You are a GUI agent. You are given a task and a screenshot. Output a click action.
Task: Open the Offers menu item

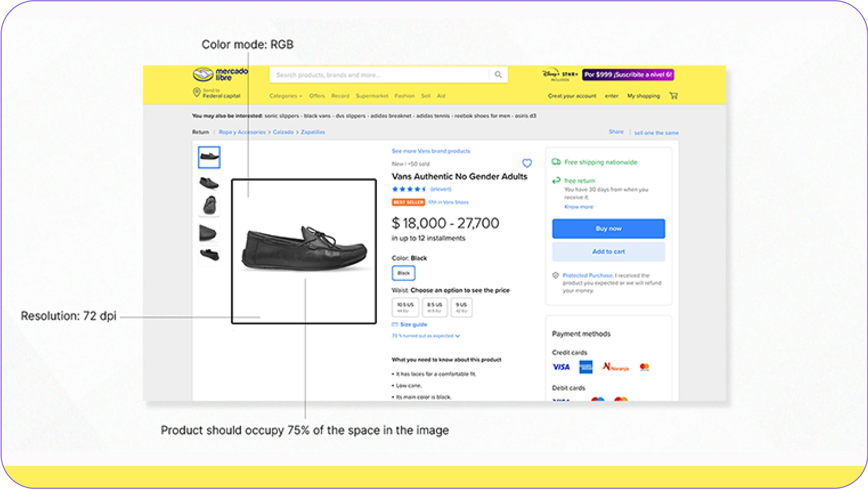coord(317,96)
